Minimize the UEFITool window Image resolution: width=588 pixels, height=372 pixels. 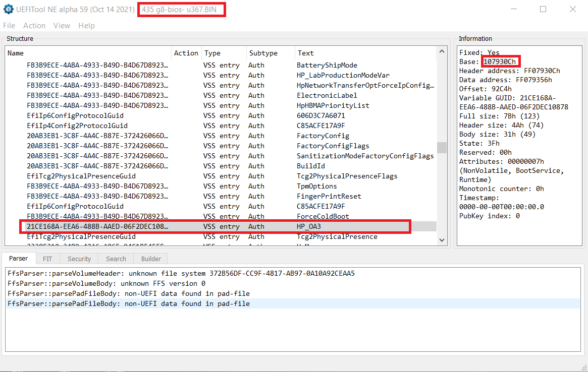[x=514, y=9]
